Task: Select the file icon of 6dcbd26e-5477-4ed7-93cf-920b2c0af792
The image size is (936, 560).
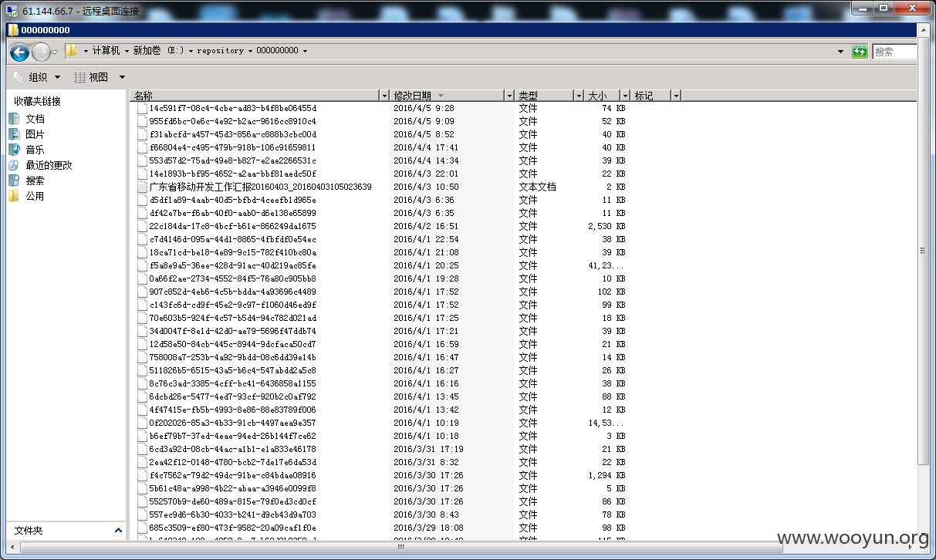Action: coord(141,396)
